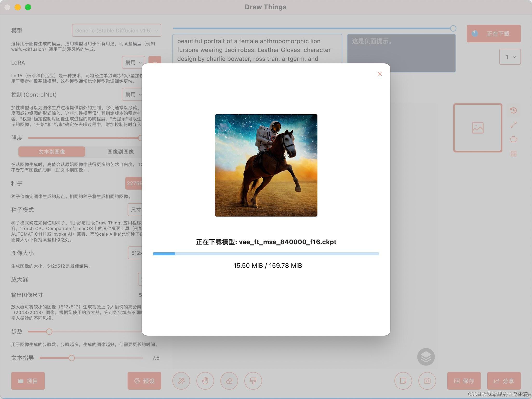Open the layers stack button
Viewport: 532px width, 399px height.
coord(426,357)
